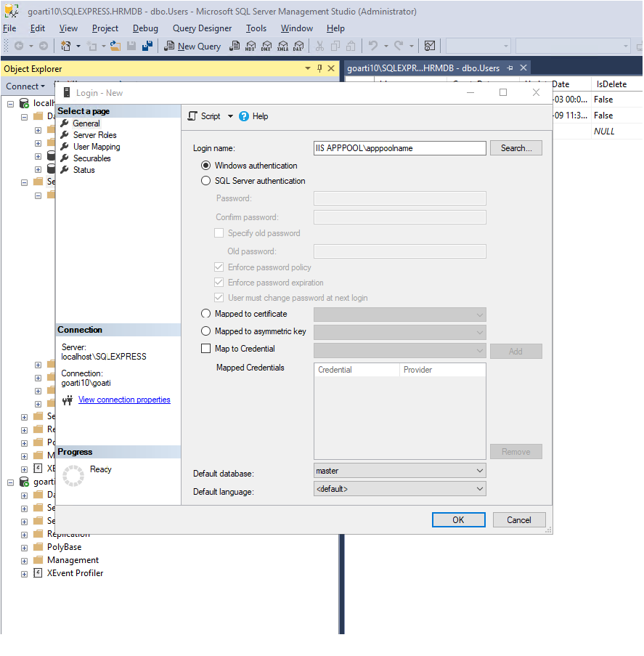Open the Debug menu
This screenshot has width=644, height=656.
coord(145,28)
